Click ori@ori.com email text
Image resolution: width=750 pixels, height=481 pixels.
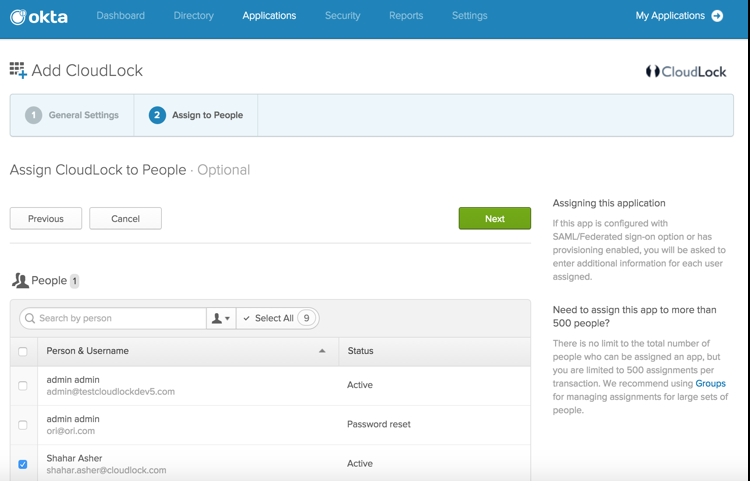coord(71,431)
